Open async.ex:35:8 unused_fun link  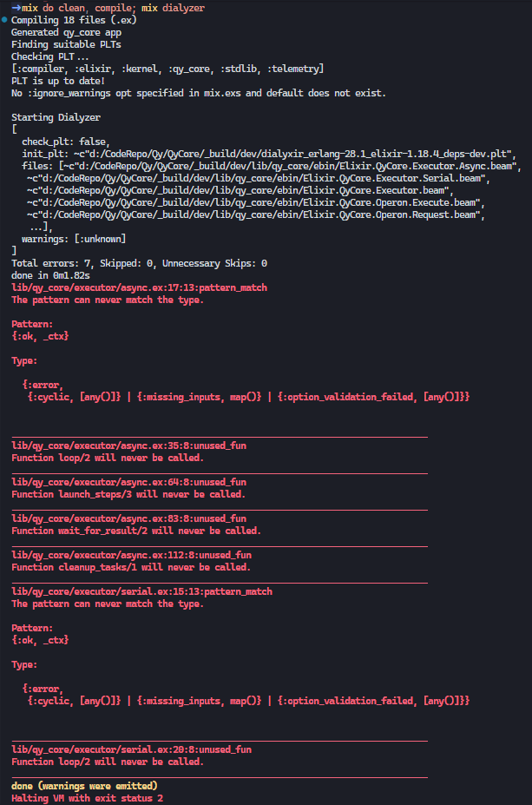(128, 445)
